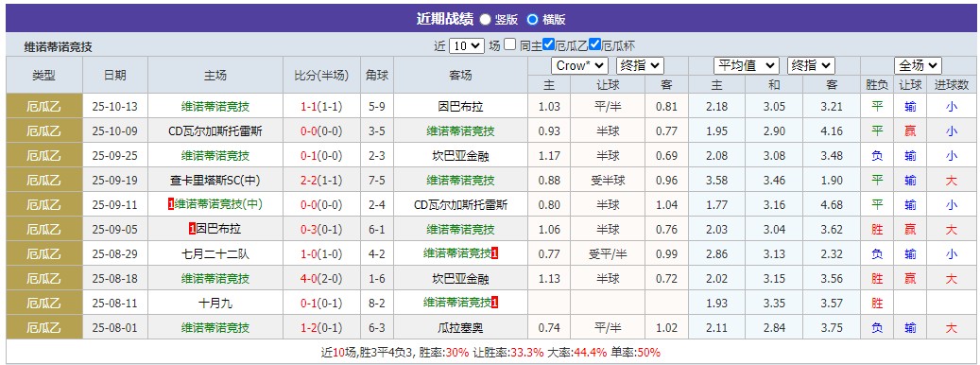Click draw odds 3.46
The width and height of the screenshot is (980, 365).
point(774,180)
